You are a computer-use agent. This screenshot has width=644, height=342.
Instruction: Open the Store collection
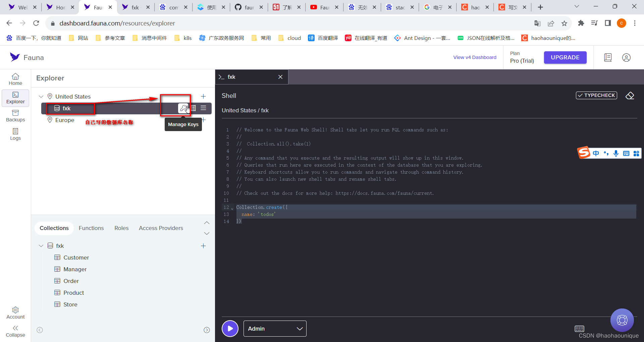tap(70, 304)
